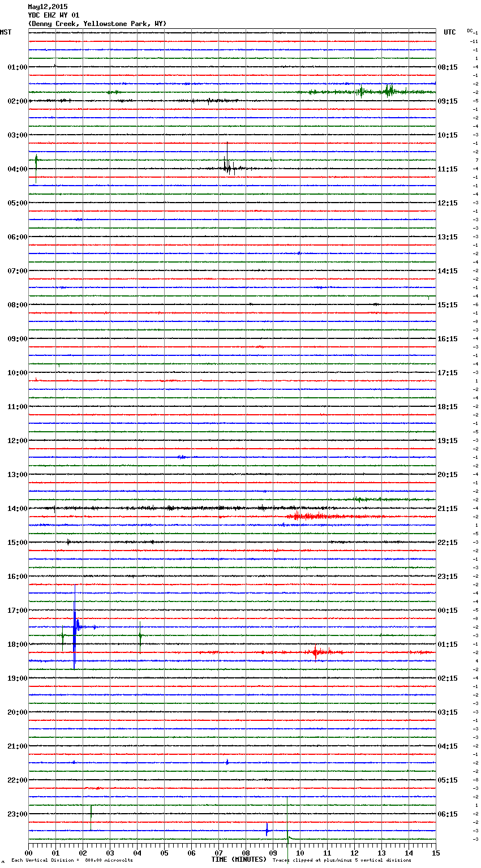481x868 pixels.
Task: Click the date label May12,2015
Action: coord(48,7)
